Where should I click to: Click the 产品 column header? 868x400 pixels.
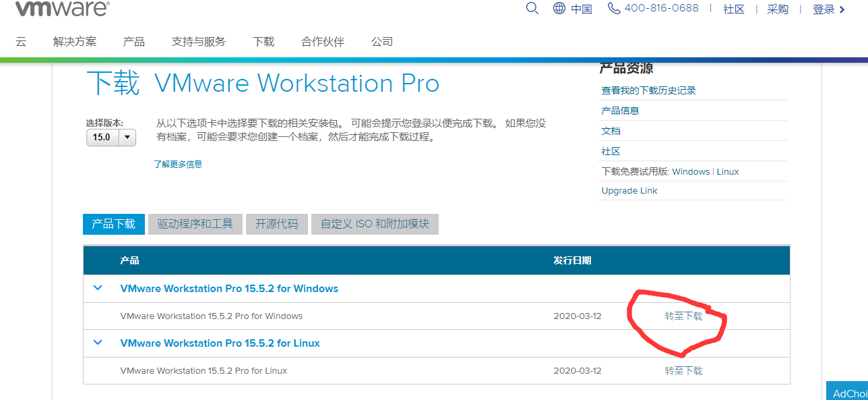(x=129, y=260)
